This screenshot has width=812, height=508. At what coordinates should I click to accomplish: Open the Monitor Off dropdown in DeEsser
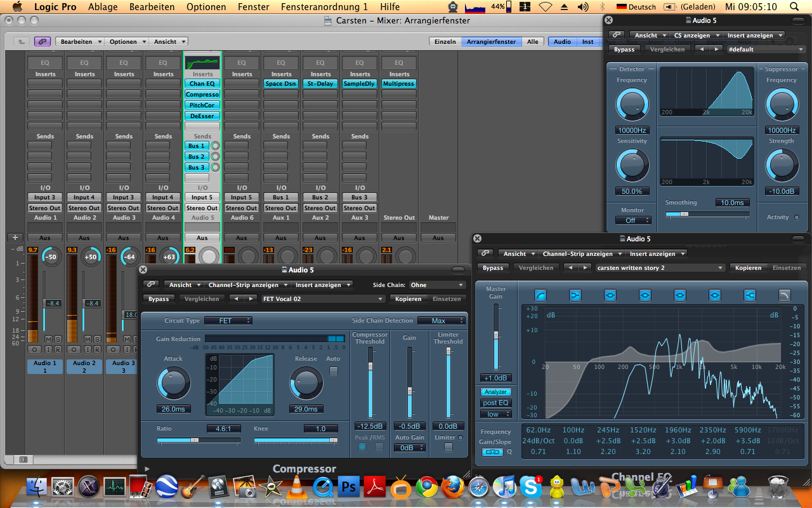(x=633, y=220)
